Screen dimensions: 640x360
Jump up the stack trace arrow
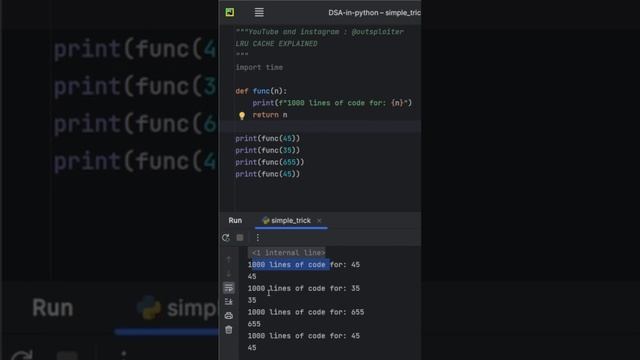tap(229, 259)
